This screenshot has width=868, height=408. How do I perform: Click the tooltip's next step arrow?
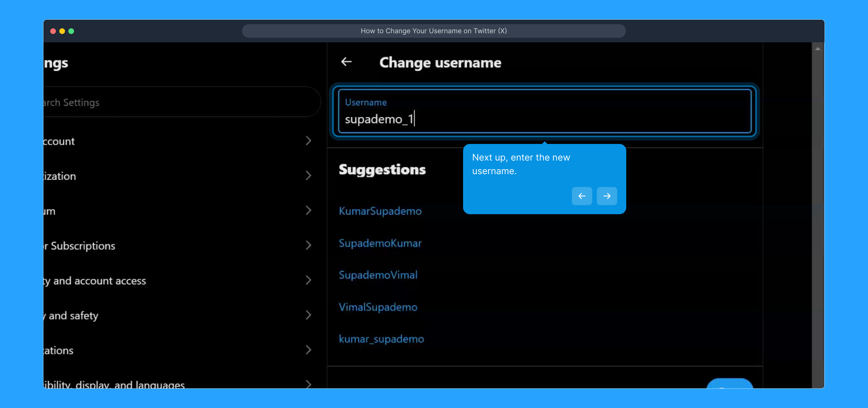[607, 196]
